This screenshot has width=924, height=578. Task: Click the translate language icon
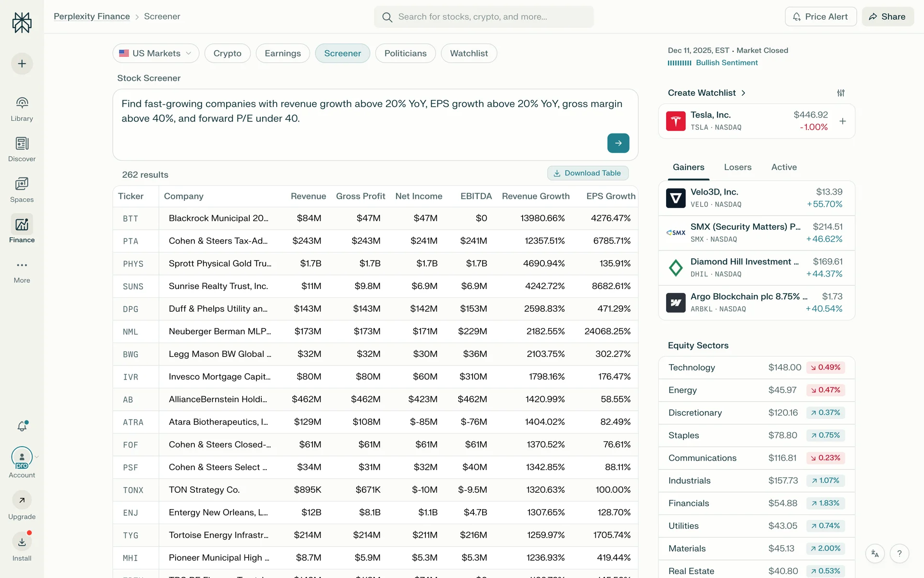(875, 553)
